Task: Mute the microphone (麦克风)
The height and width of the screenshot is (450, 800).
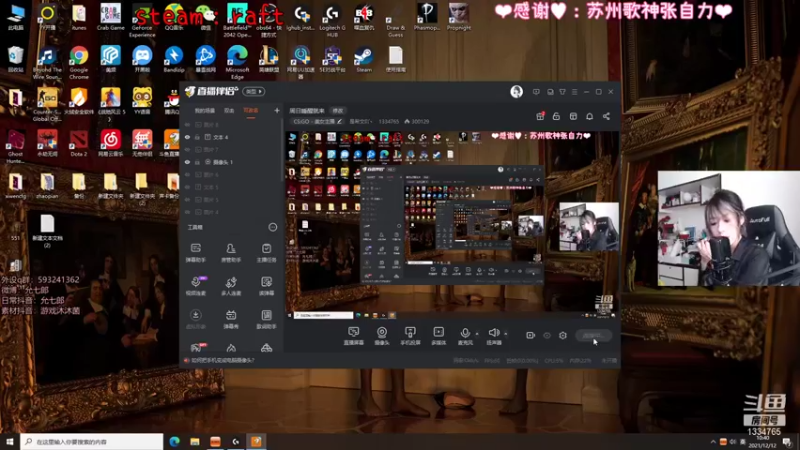Action: 465,336
